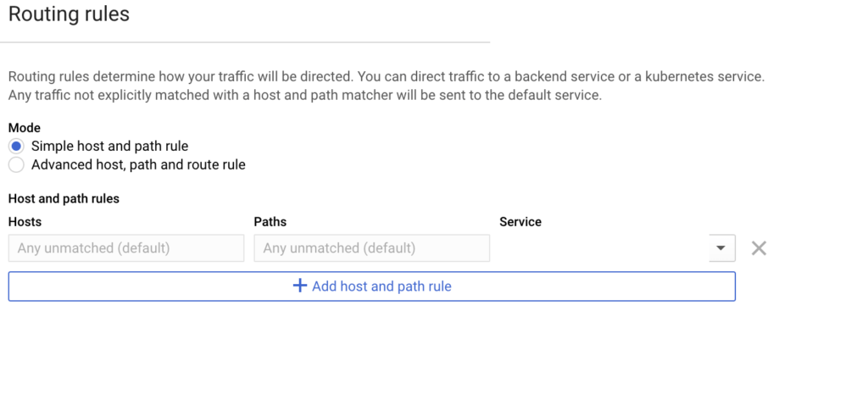Click the Paths column header

pyautogui.click(x=270, y=222)
